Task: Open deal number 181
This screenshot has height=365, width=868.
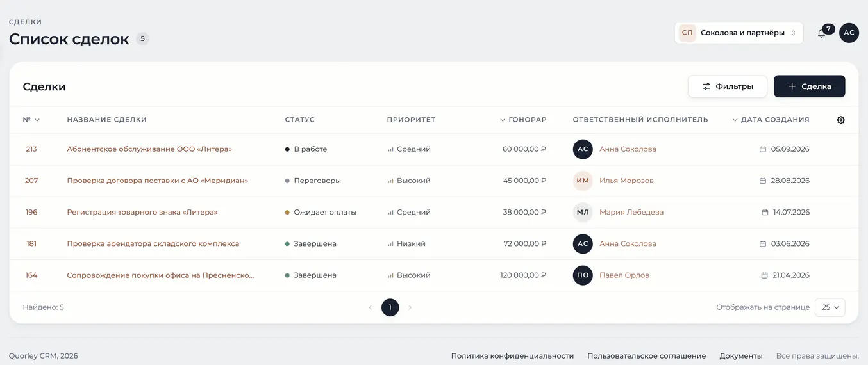Action: [31, 243]
